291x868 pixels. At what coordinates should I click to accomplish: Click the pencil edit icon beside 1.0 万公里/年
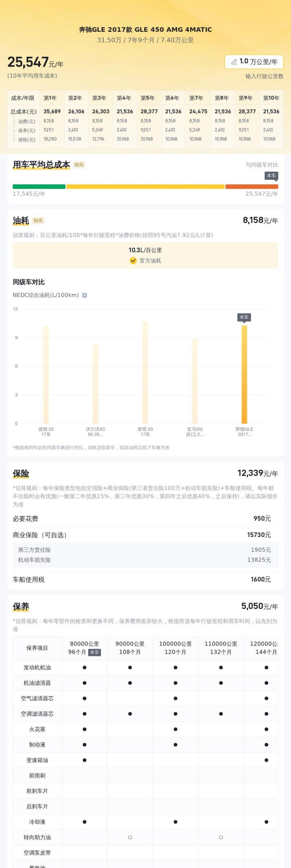click(x=234, y=62)
